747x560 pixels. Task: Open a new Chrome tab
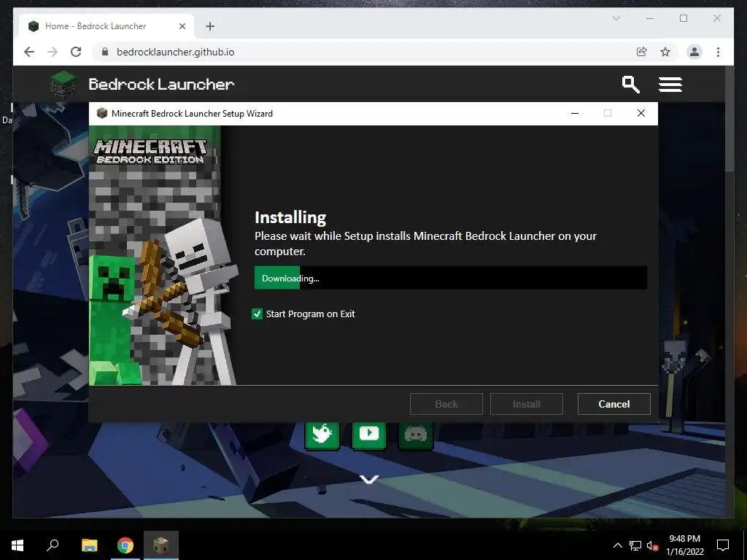pyautogui.click(x=210, y=26)
